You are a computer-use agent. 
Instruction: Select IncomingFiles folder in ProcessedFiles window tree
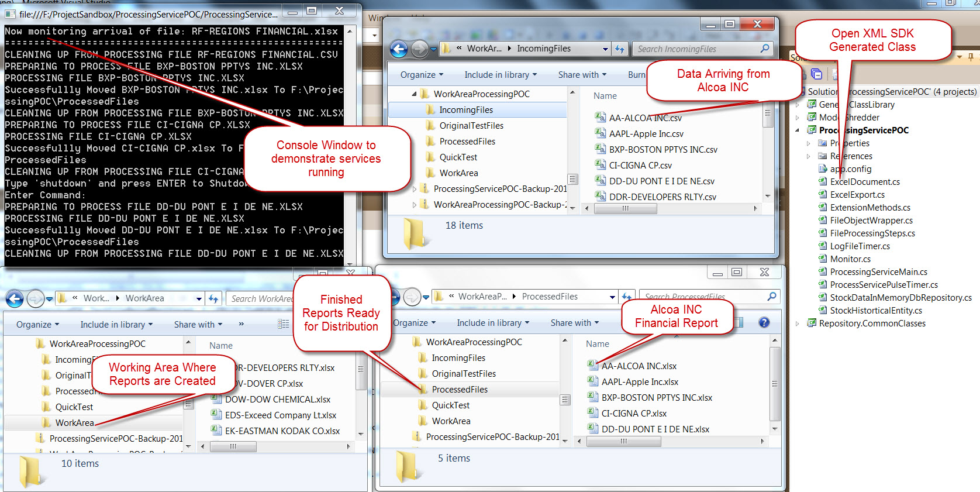[458, 358]
